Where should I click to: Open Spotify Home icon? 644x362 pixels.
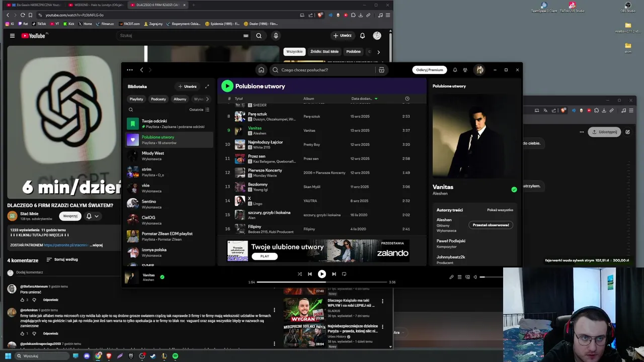click(261, 70)
